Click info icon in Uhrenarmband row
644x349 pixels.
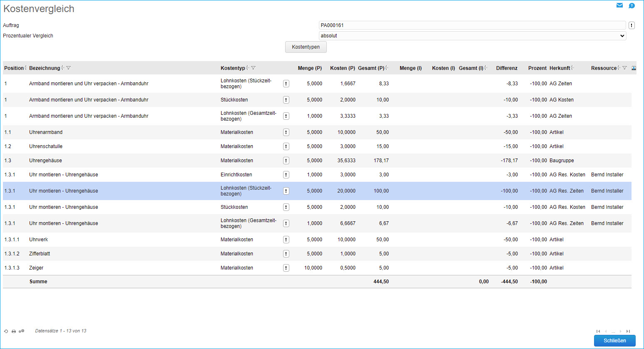click(x=286, y=132)
